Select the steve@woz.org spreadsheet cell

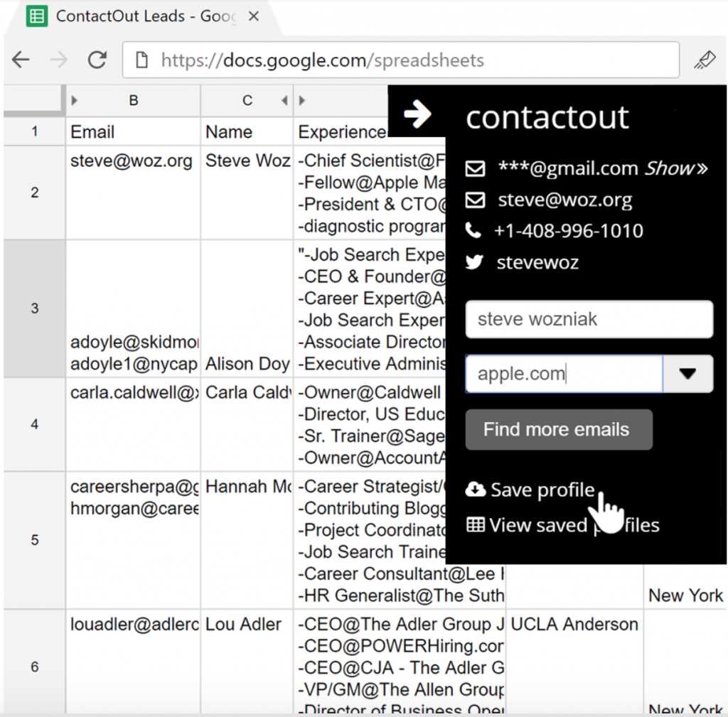pyautogui.click(x=133, y=193)
